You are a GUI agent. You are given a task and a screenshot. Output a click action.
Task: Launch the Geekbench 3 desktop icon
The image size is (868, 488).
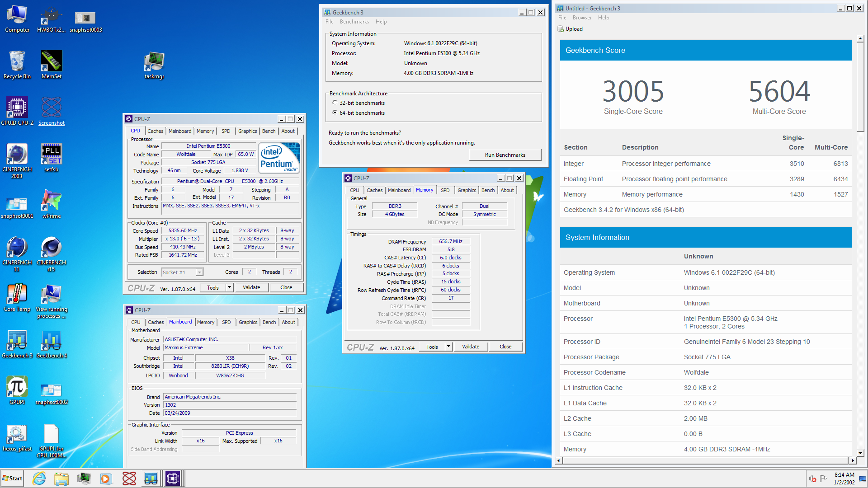17,344
